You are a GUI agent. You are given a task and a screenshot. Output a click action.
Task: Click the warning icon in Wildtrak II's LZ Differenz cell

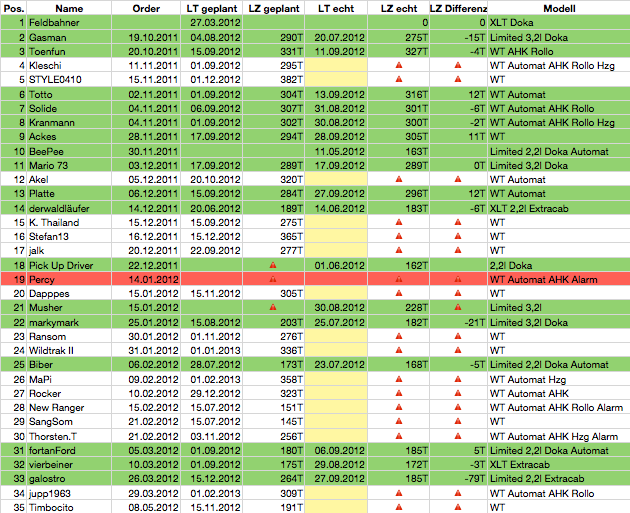click(x=458, y=350)
